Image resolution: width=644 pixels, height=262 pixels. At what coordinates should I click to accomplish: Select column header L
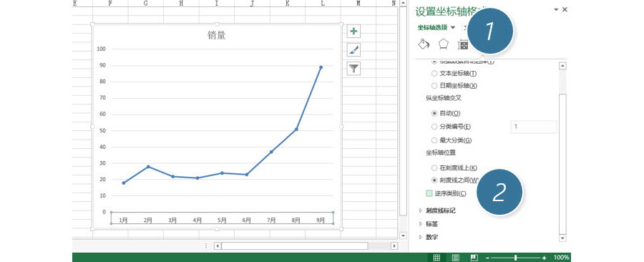(323, 4)
